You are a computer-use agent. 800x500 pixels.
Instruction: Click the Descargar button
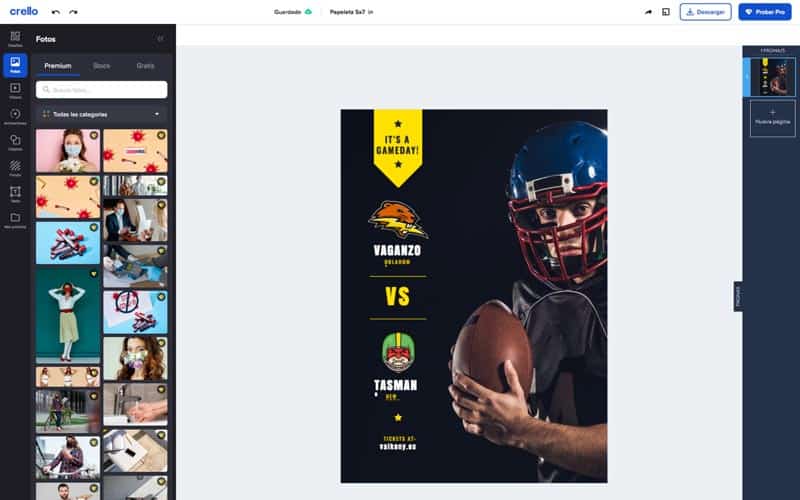point(705,12)
